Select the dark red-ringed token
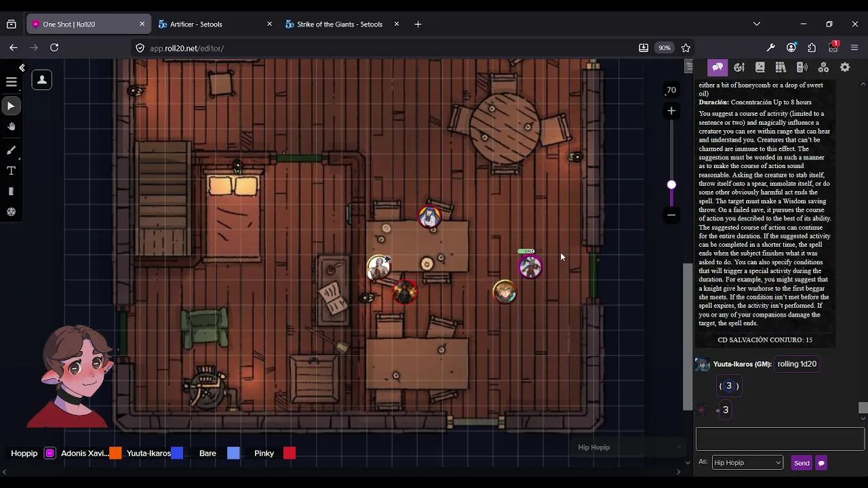Image resolution: width=868 pixels, height=488 pixels. pyautogui.click(x=405, y=292)
